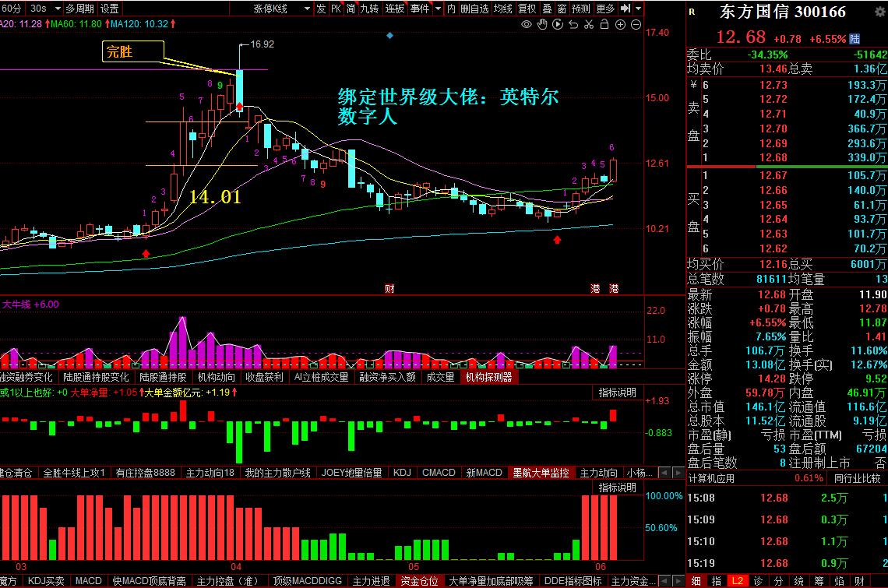Viewport: 888px width, 588px height.
Task: Click the R badge beside the stock name
Action: (692, 12)
